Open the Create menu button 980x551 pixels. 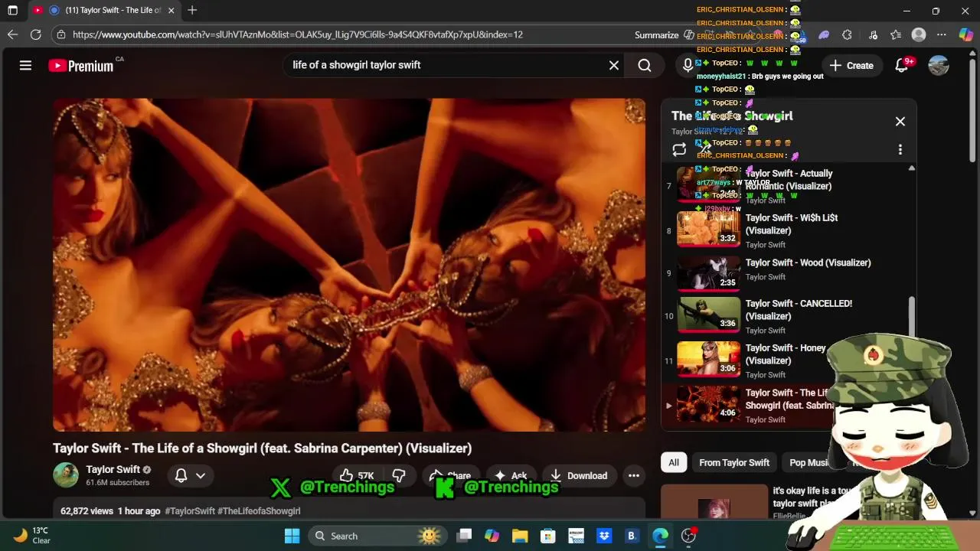click(851, 65)
